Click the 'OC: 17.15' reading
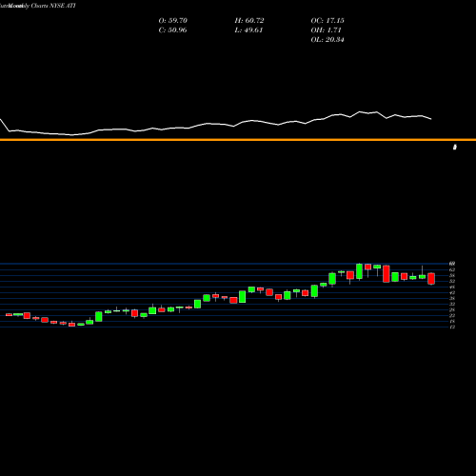476x476 pixels. tap(327, 21)
